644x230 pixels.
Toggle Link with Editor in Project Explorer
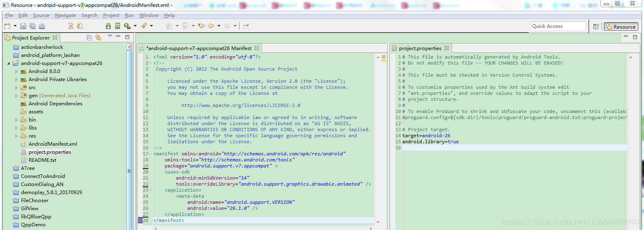pyautogui.click(x=98, y=38)
